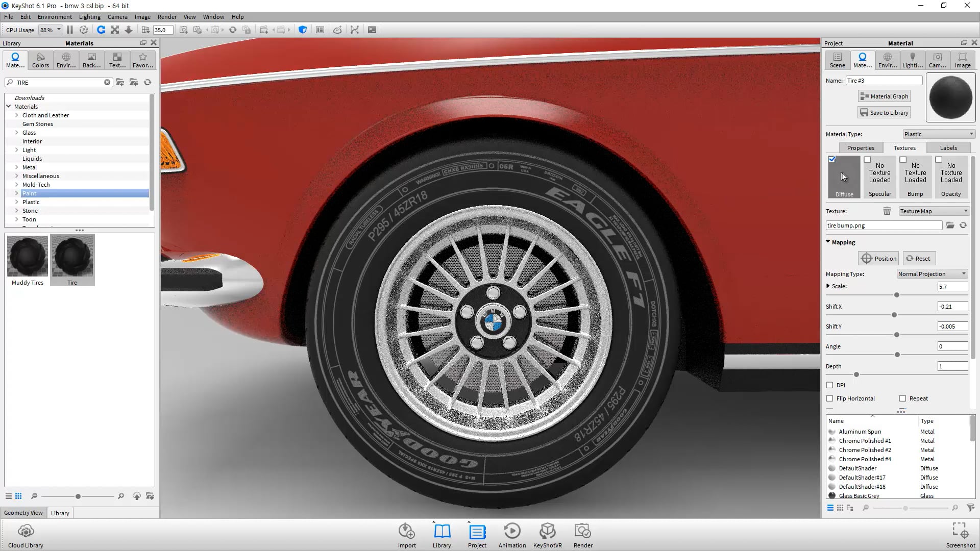Toggle the DPI checkbox

(829, 385)
